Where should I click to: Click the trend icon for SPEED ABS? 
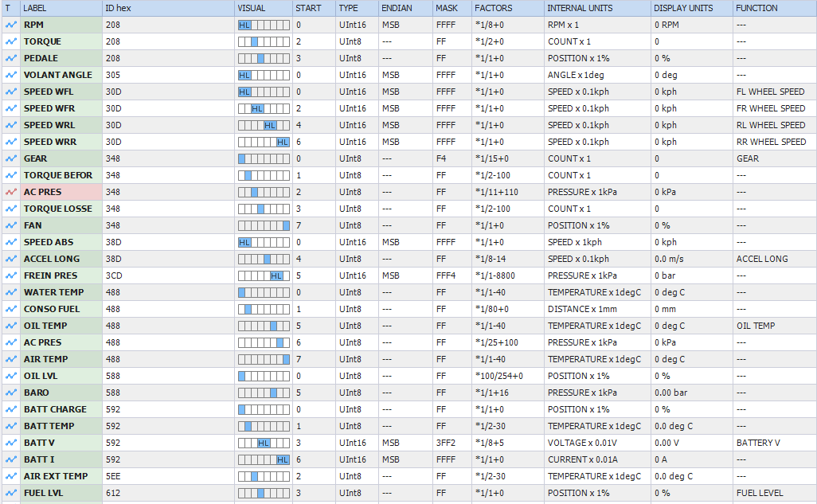pyautogui.click(x=11, y=242)
